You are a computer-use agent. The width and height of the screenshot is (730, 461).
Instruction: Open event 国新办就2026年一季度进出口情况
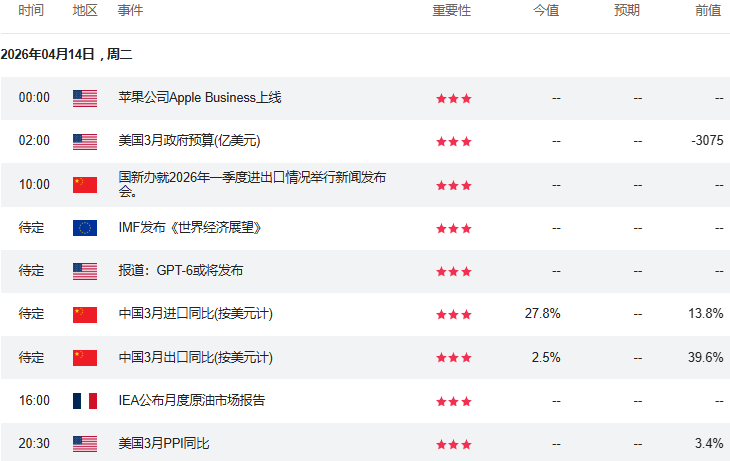tap(252, 184)
